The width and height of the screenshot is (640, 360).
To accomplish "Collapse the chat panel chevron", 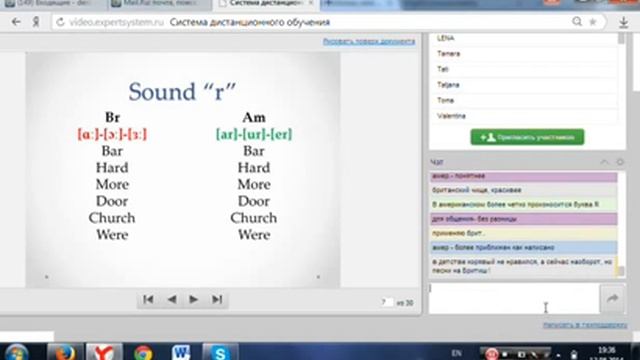I will (x=604, y=162).
